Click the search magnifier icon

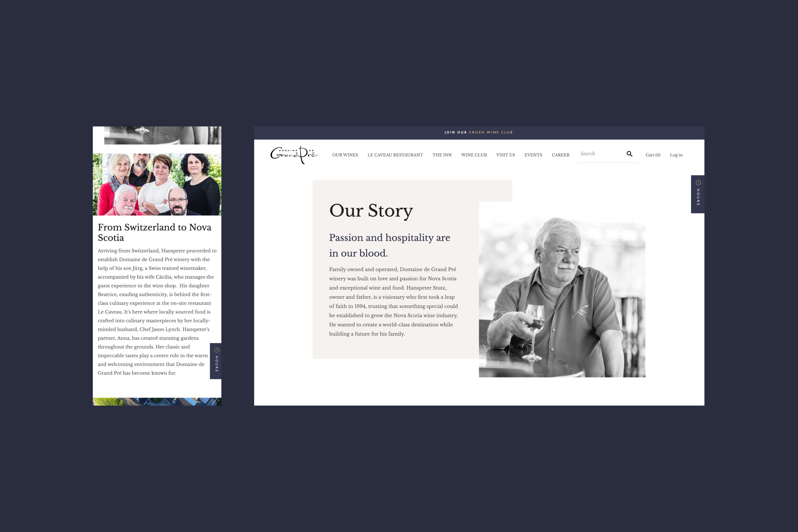pos(629,154)
